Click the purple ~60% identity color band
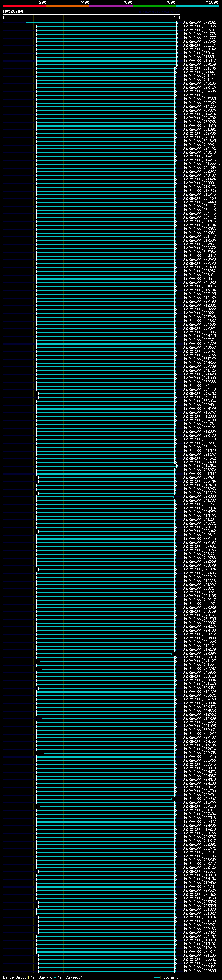Image resolution: width=222 pixels, height=980 pixels. [x=111, y=6]
